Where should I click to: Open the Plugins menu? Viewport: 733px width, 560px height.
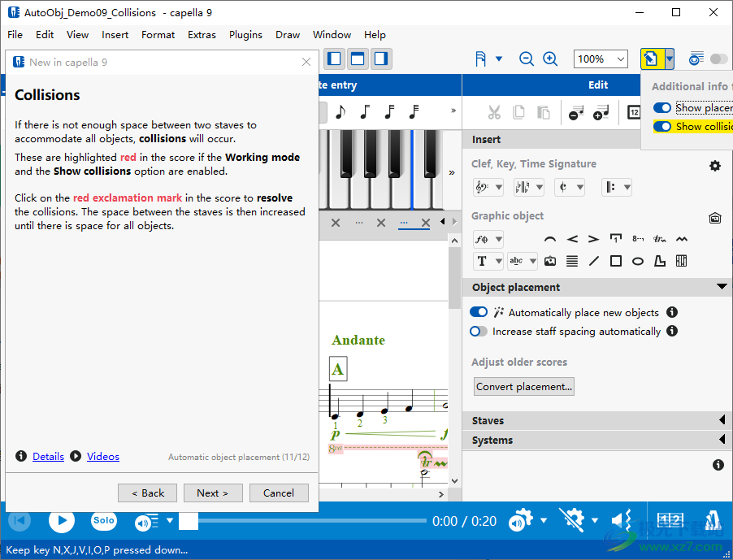coord(245,35)
